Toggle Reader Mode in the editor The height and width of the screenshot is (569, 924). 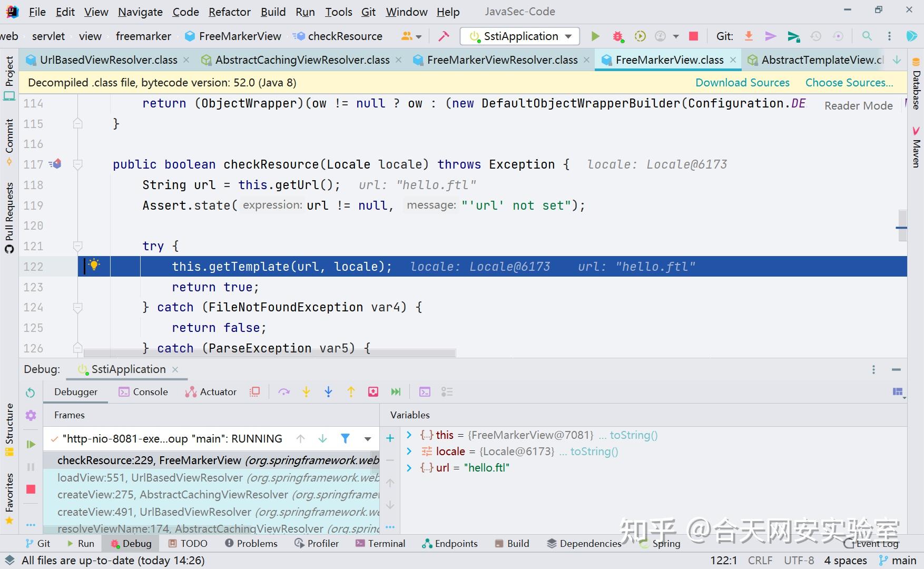pos(858,105)
